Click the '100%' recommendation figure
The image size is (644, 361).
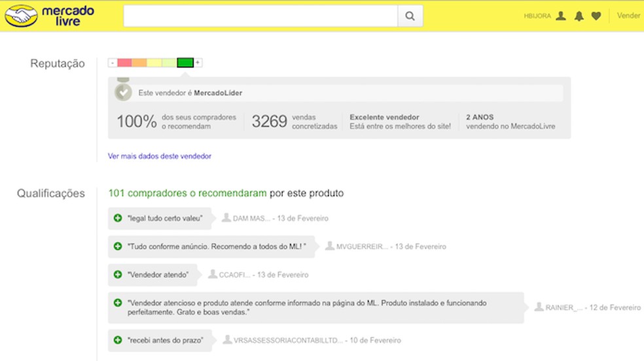pos(137,122)
